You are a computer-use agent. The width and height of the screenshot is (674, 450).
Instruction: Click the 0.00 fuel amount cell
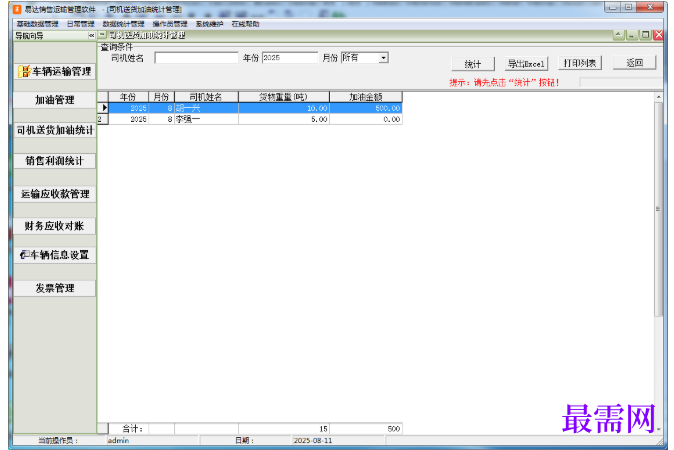(366, 119)
